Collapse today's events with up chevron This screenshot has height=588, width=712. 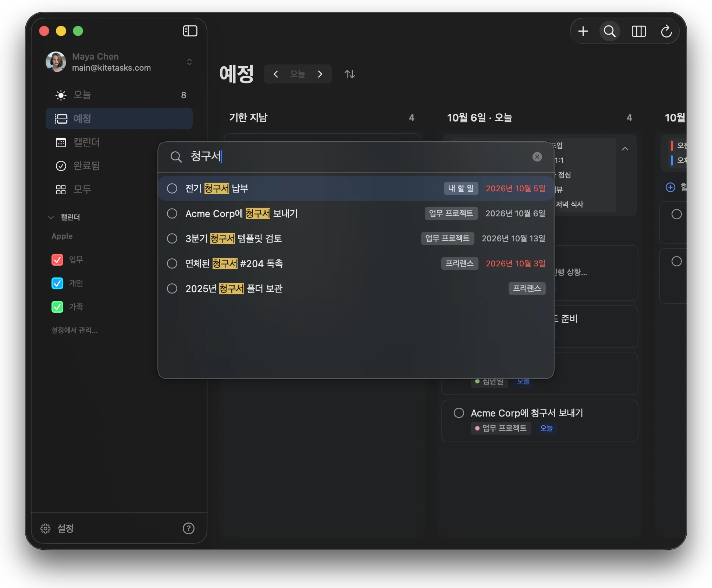(625, 149)
